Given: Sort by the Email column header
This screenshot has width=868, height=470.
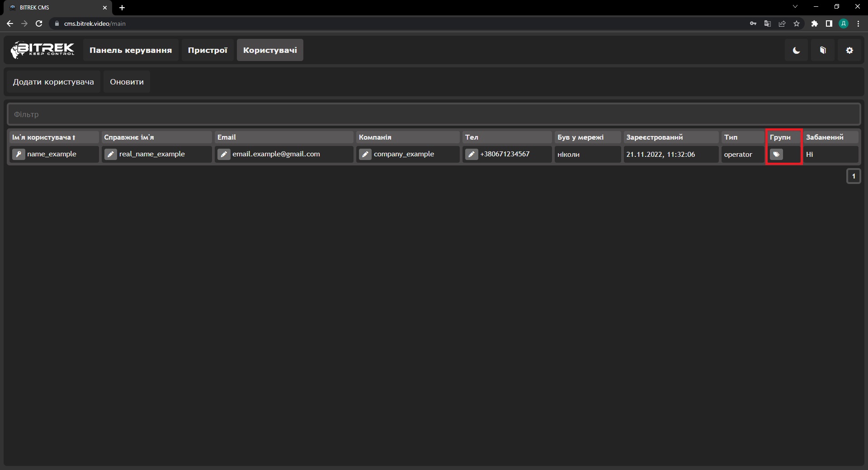Looking at the screenshot, I should coord(226,137).
